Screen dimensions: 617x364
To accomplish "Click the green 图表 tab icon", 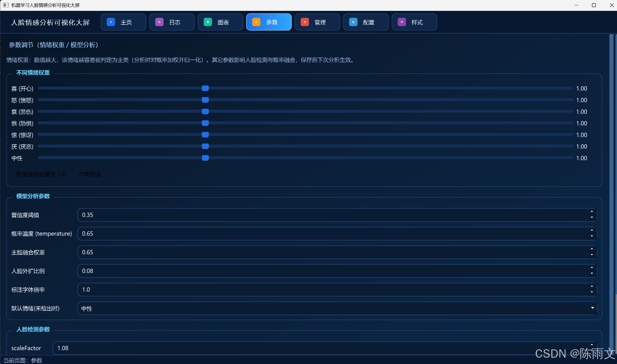I will pyautogui.click(x=208, y=22).
